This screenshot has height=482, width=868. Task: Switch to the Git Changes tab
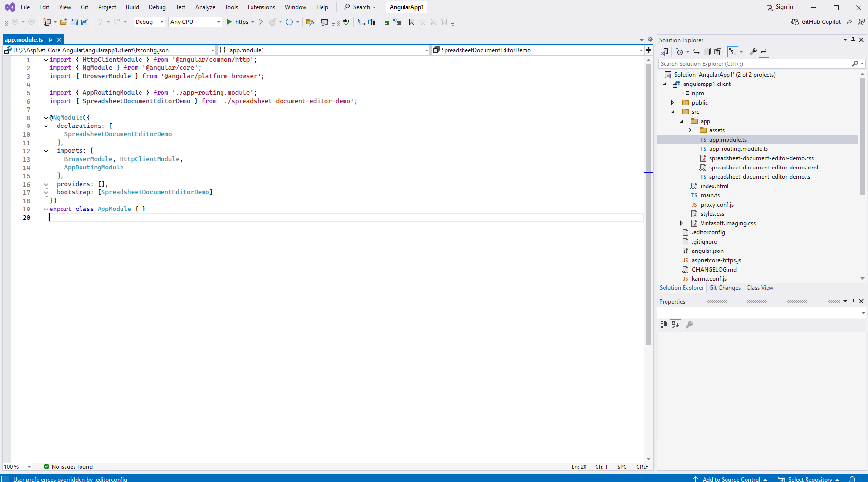pyautogui.click(x=725, y=288)
